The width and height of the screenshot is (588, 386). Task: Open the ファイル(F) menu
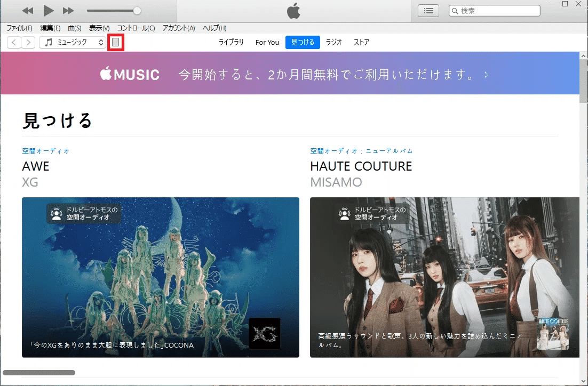[x=20, y=28]
